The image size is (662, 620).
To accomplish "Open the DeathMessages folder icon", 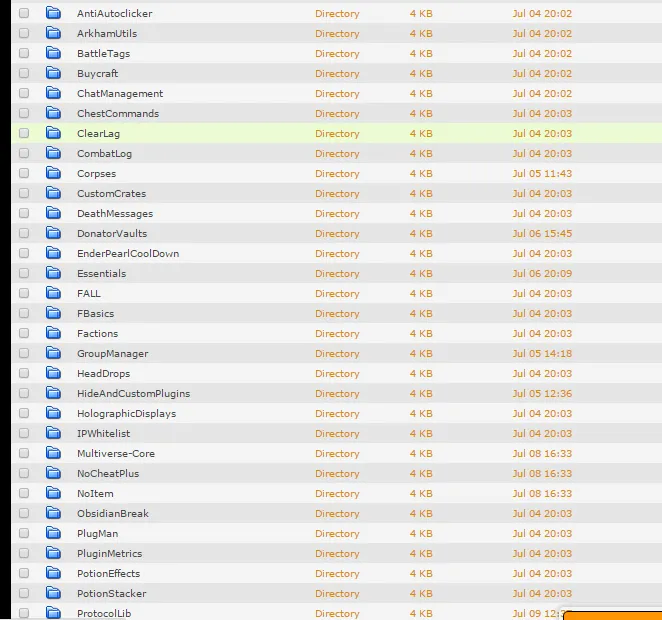I will pos(53,213).
